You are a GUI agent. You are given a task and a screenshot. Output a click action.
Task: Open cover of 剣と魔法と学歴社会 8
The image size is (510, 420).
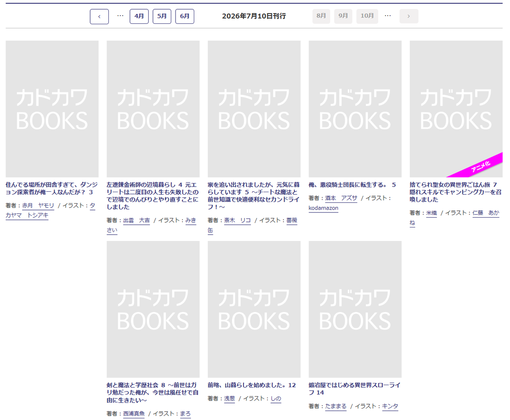pos(153,309)
